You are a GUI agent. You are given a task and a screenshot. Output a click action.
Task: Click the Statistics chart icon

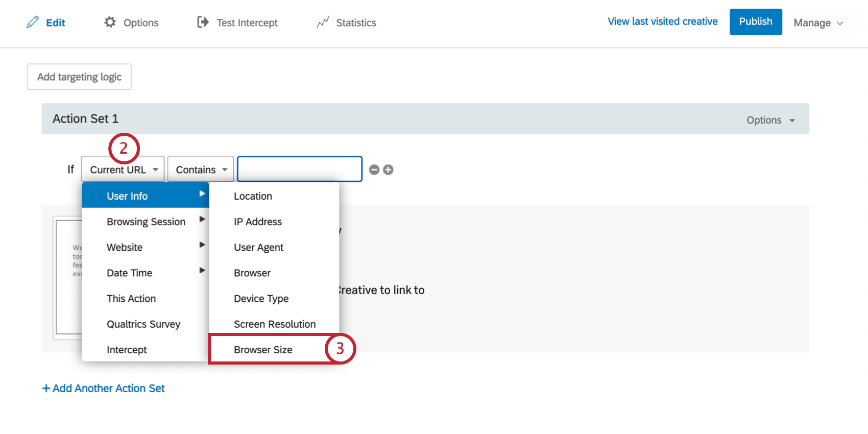(323, 22)
